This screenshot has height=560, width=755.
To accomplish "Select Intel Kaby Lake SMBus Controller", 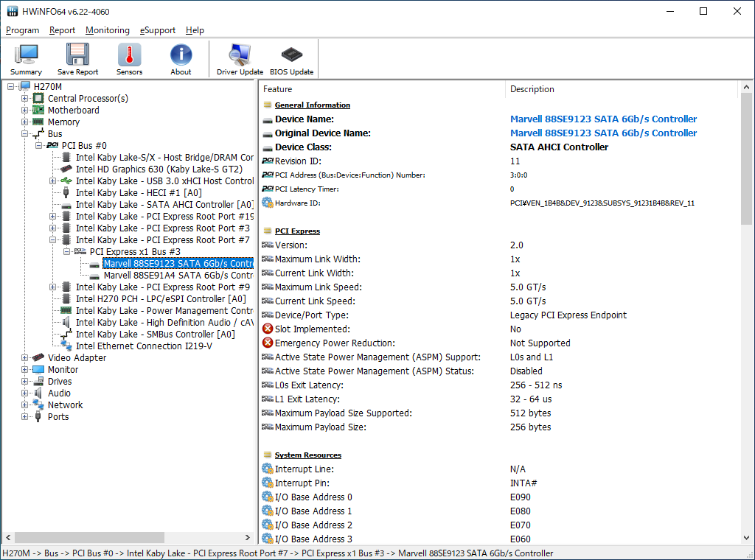I will 155,335.
